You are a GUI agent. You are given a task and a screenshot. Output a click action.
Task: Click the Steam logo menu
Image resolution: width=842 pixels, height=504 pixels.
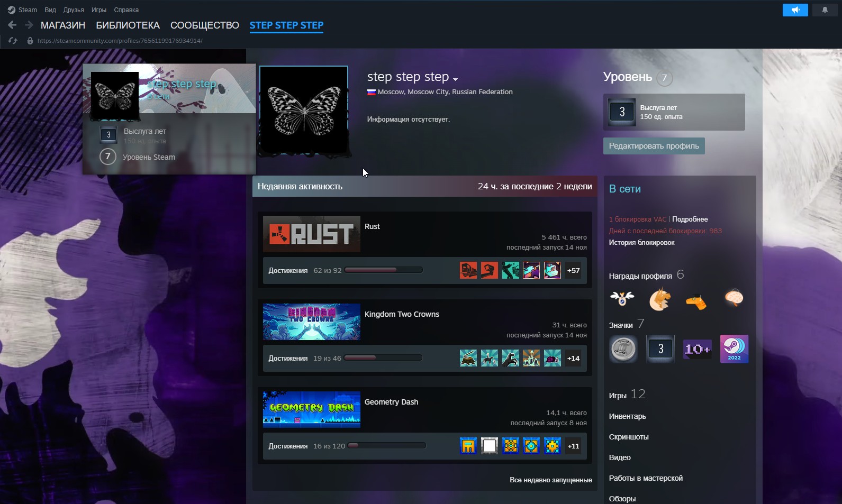click(22, 10)
